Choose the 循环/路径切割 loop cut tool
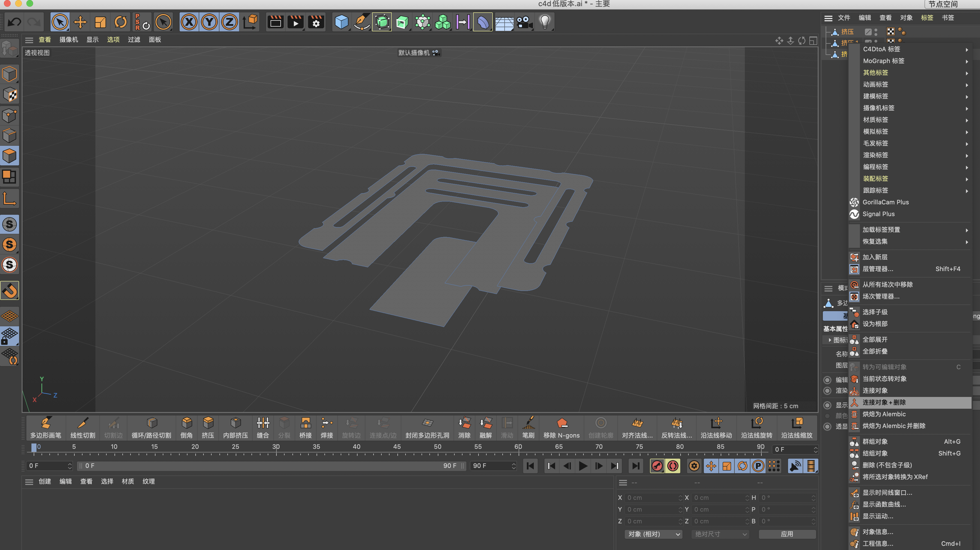Screen dimensions: 980x550 click(x=152, y=427)
